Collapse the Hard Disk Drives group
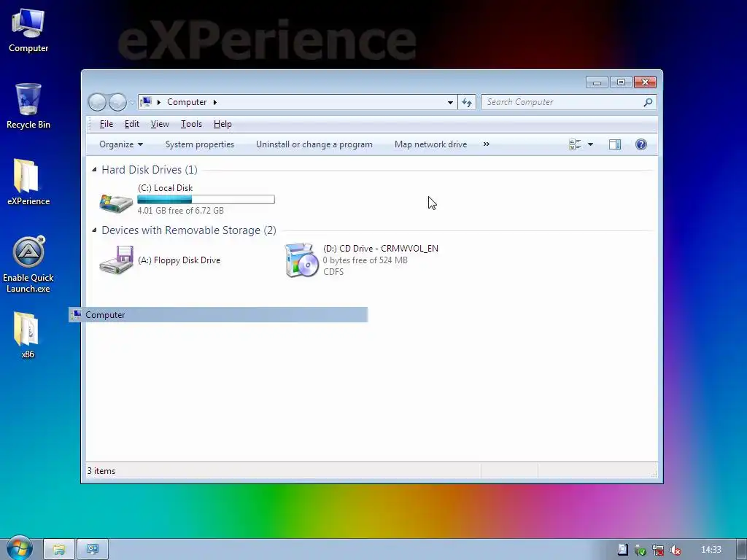This screenshot has width=747, height=560. [x=94, y=169]
